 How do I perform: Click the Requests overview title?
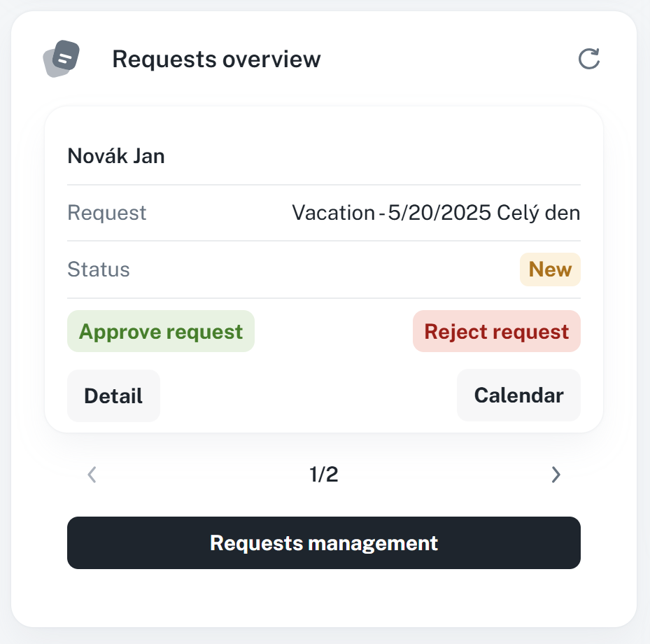[216, 59]
